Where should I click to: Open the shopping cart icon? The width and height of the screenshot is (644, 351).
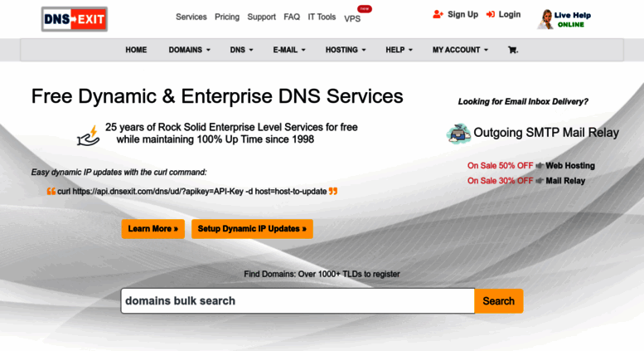coord(513,50)
